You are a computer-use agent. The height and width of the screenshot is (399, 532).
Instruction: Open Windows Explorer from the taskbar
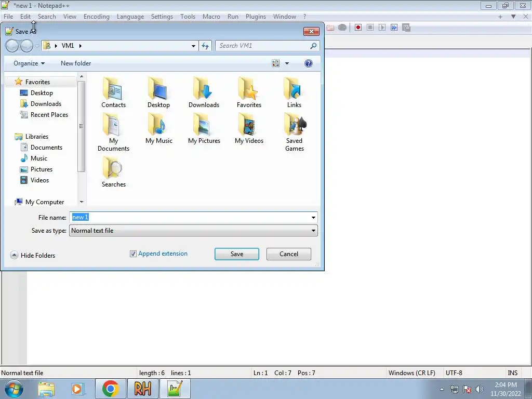click(46, 389)
